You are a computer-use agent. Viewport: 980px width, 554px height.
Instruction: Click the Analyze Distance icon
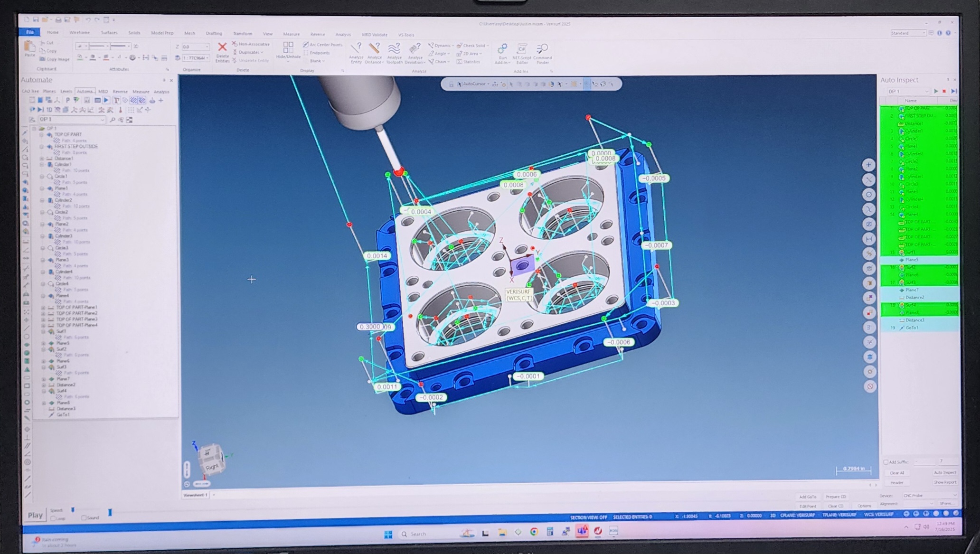374,49
